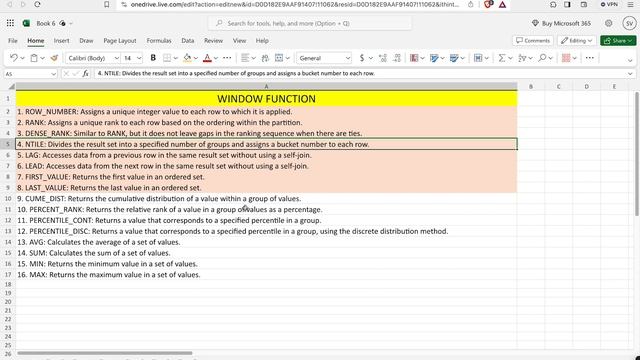Click the horizontal scrollbar thumb
The height and width of the screenshot is (360, 640).
pyautogui.click(x=104, y=353)
